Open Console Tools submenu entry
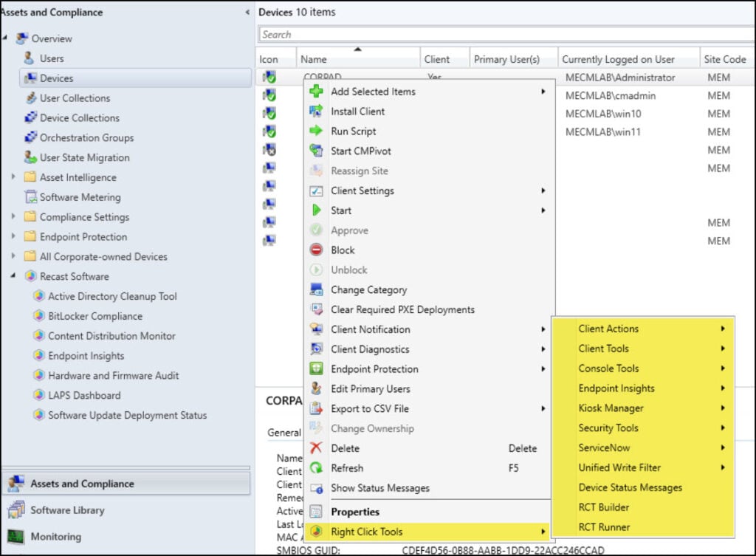 (x=643, y=368)
